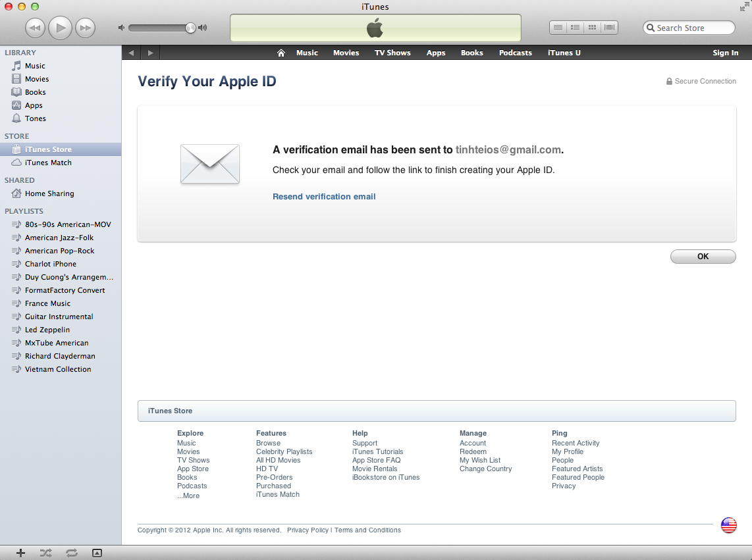Open the Richard Clayderman playlist
Image resolution: width=752 pixels, height=560 pixels.
[61, 356]
